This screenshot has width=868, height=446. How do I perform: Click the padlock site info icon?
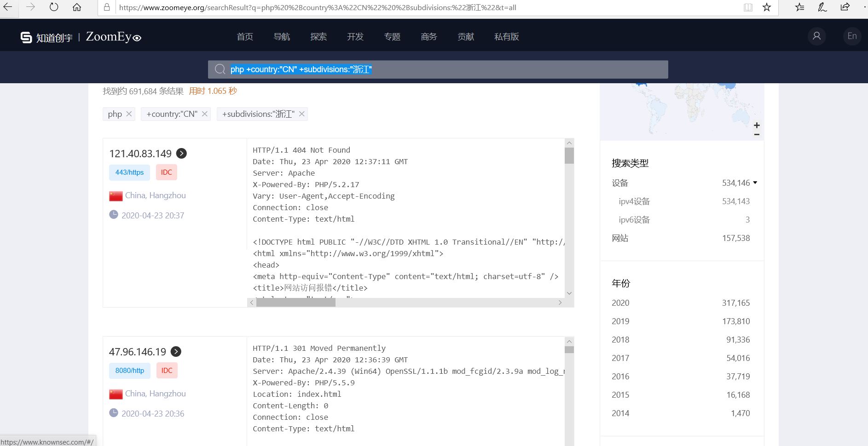[x=107, y=7]
